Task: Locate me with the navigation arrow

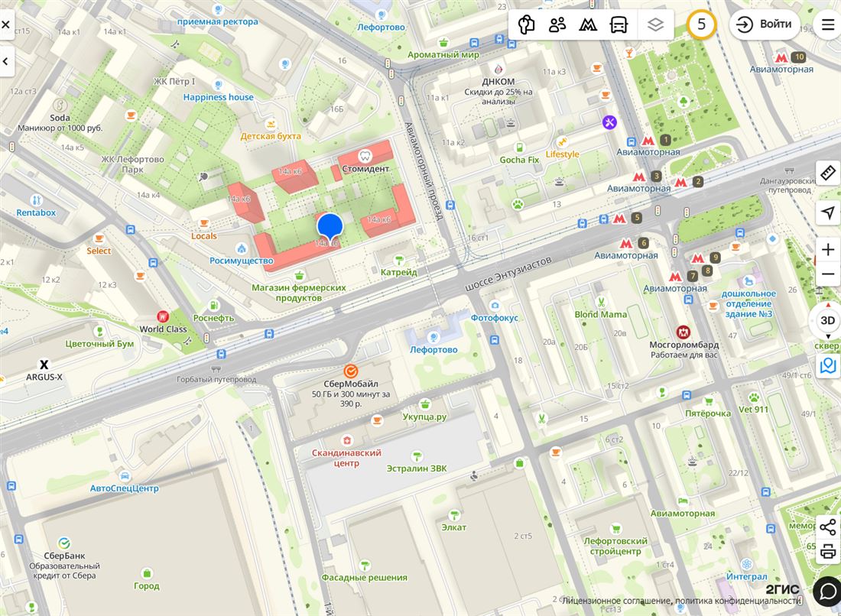Action: 827,211
